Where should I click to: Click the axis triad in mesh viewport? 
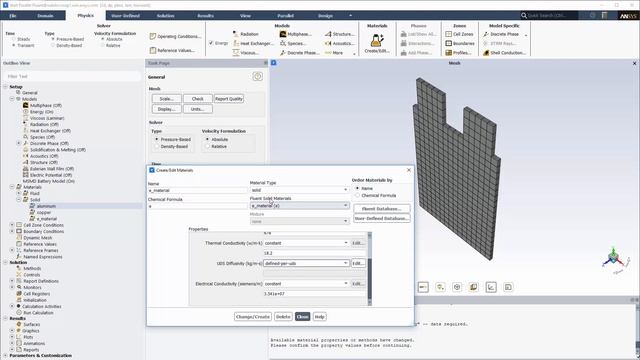click(x=614, y=258)
